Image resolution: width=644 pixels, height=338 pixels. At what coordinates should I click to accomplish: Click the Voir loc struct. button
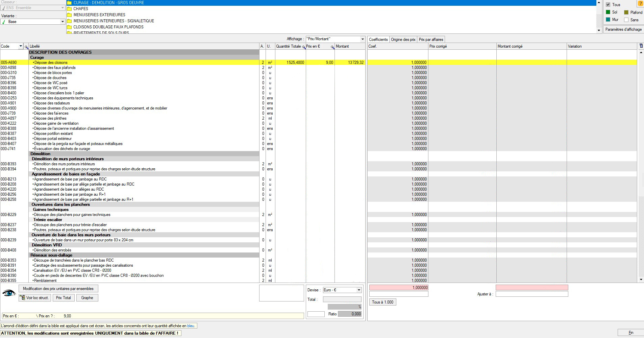pyautogui.click(x=34, y=298)
